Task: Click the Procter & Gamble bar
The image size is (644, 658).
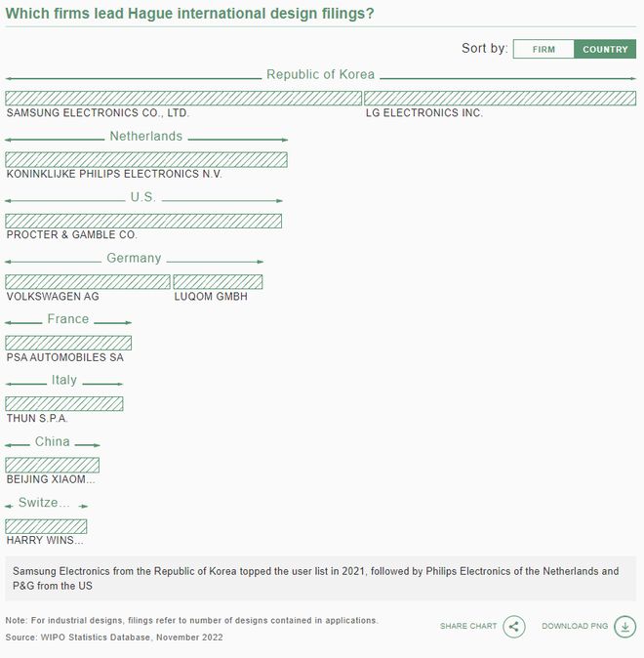Action: click(x=143, y=222)
